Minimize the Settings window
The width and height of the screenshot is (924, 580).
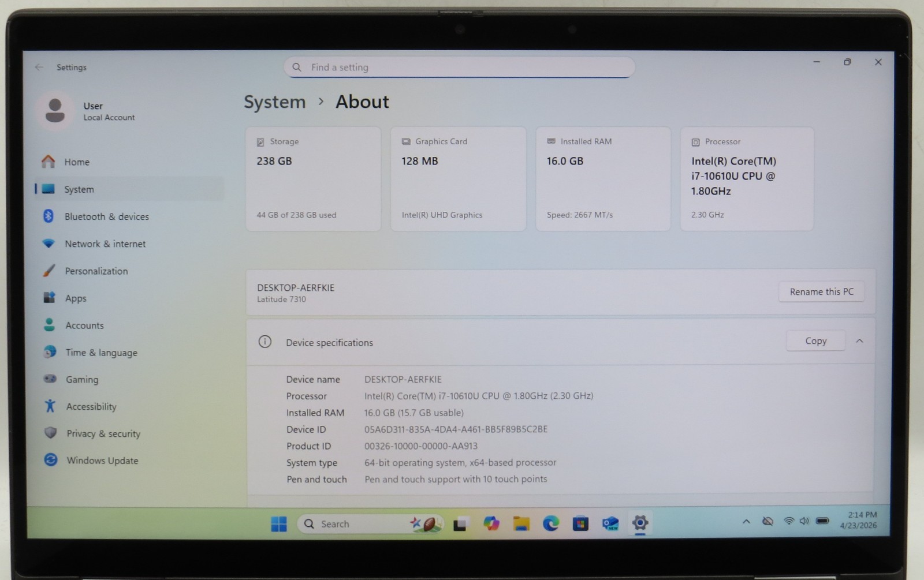(x=817, y=62)
